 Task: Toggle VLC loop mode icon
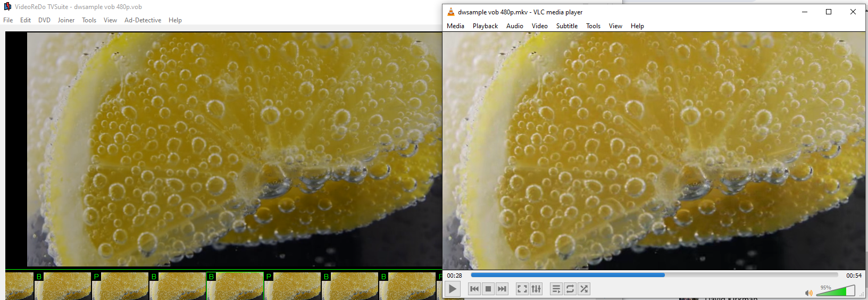(570, 289)
